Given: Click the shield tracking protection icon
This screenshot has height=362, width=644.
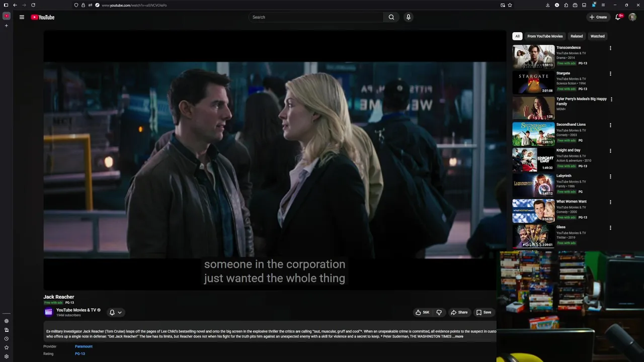Looking at the screenshot, I should tap(76, 5).
